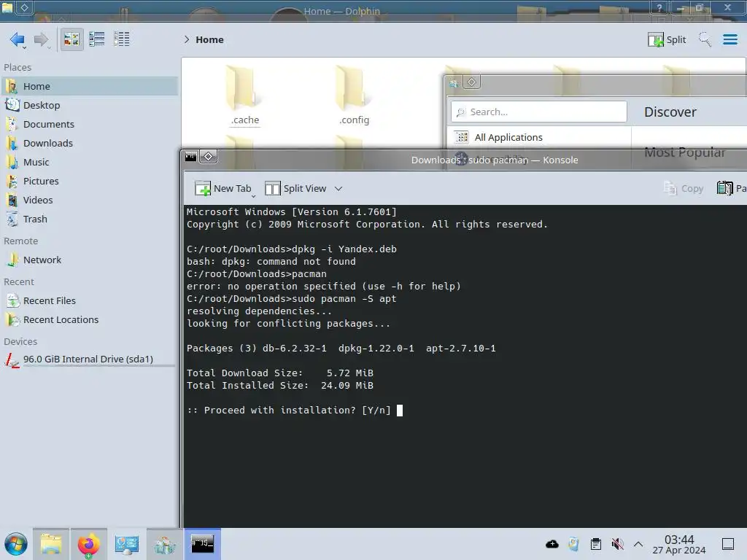Click terminal line "Total Download Size: 5.72 MiB"

[x=280, y=373]
